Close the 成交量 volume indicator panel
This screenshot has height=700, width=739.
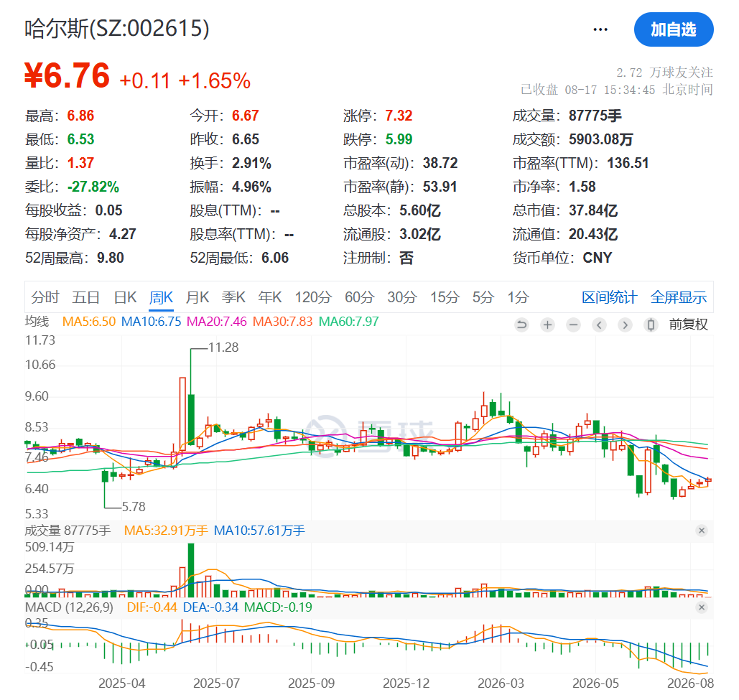point(702,531)
